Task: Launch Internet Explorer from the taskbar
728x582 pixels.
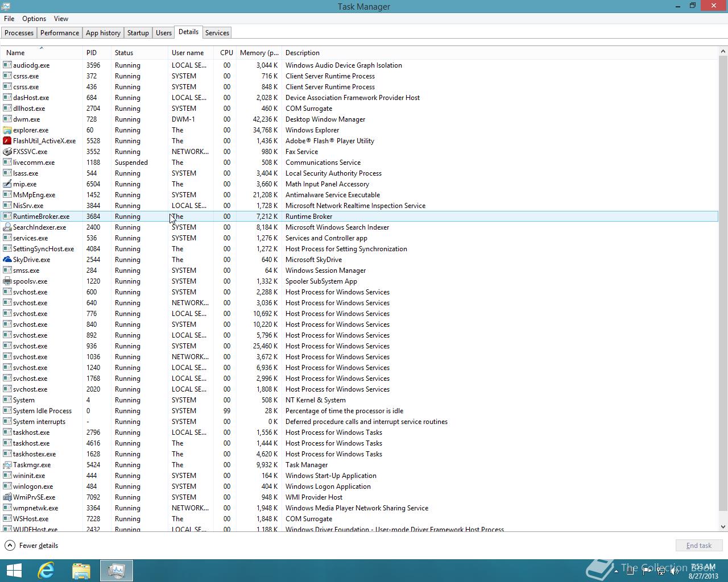Action: 45,571
